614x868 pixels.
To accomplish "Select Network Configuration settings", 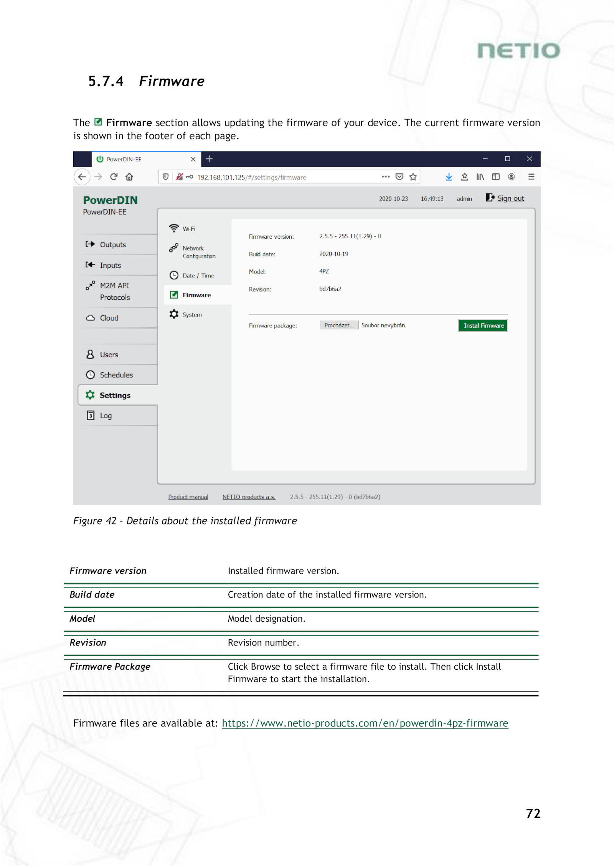I will pos(198,252).
